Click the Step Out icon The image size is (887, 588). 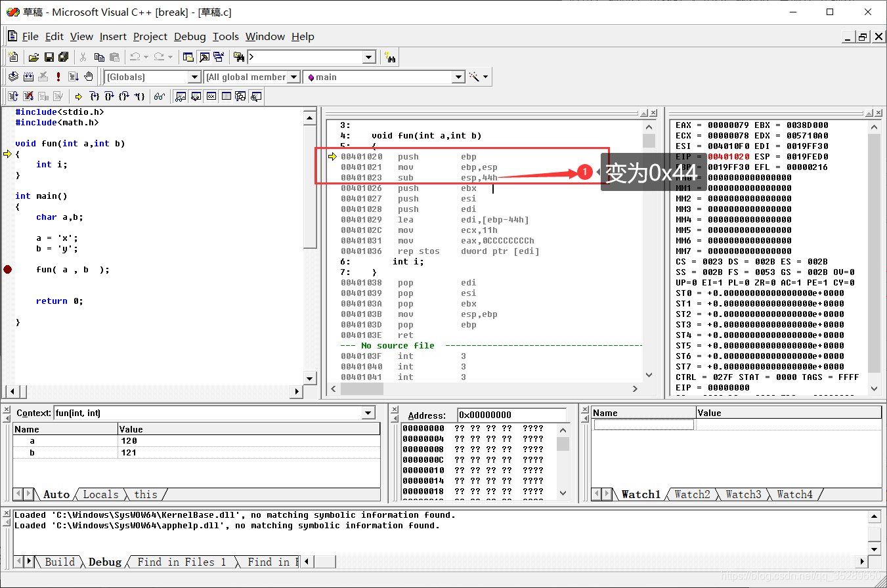pyautogui.click(x=124, y=96)
